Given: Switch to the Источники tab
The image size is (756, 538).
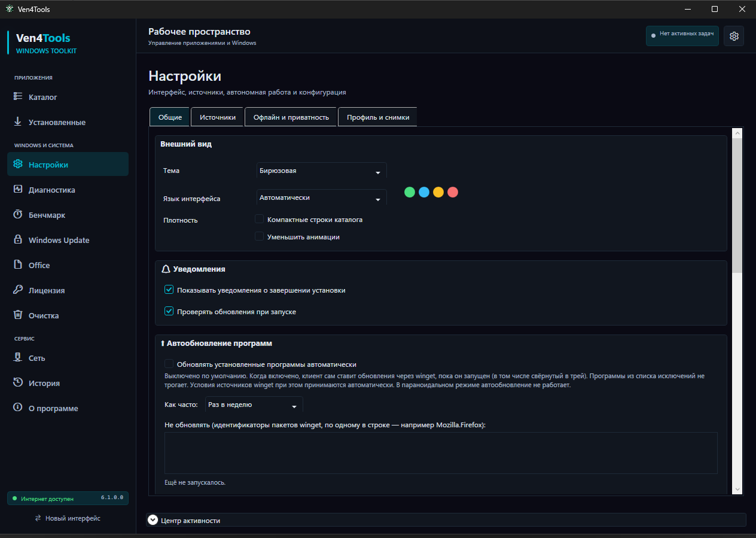Looking at the screenshot, I should coord(218,117).
